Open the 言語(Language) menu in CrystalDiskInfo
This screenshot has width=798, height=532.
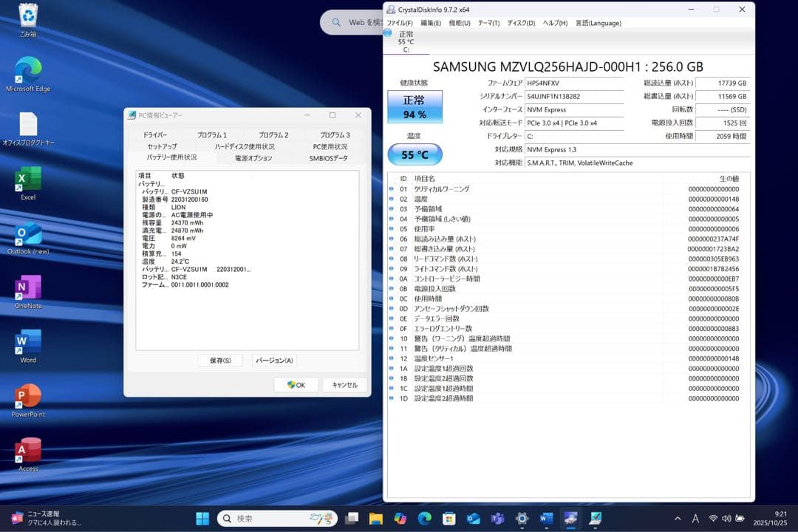click(x=598, y=23)
